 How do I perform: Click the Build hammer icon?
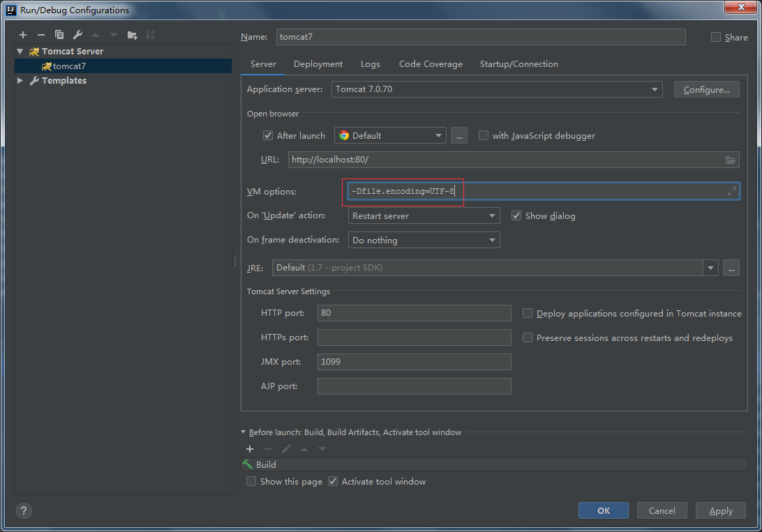click(248, 464)
